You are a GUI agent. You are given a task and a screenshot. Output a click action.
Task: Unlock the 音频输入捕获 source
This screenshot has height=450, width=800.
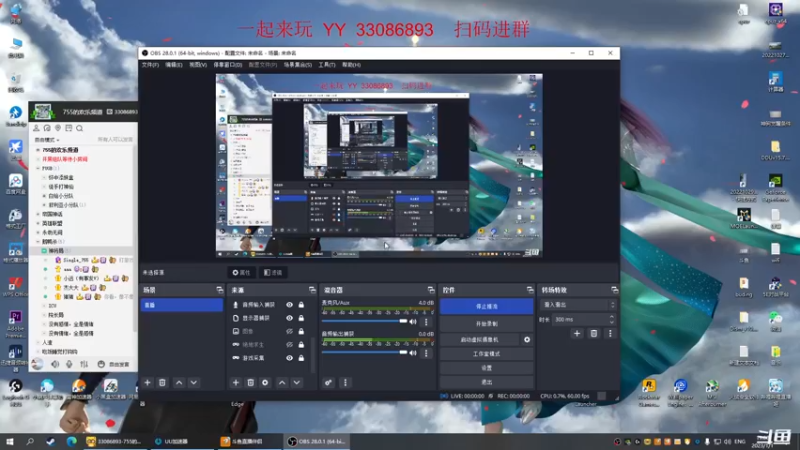click(x=302, y=305)
